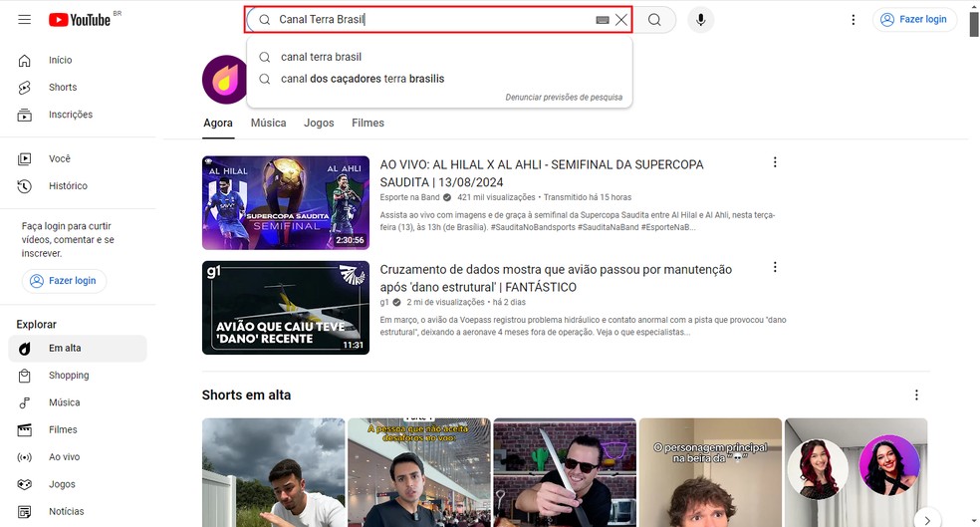Open the hamburger guide menu
The height and width of the screenshot is (527, 980).
point(24,19)
